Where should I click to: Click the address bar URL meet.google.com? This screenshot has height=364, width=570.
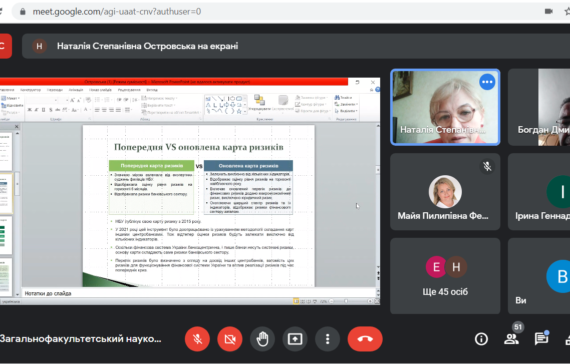pyautogui.click(x=117, y=12)
